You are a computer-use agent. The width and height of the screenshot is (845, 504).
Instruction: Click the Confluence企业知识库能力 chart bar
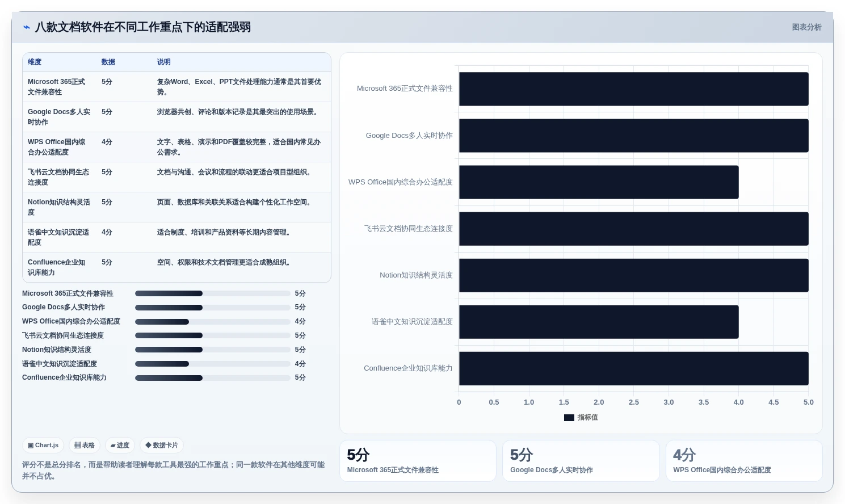point(634,368)
